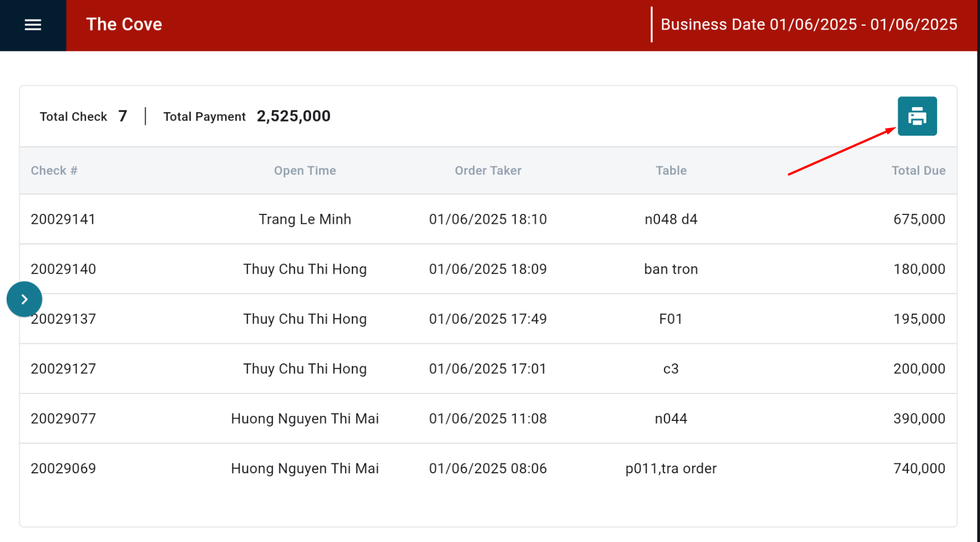Select total due amount 200,000
The image size is (980, 542).
(x=919, y=369)
